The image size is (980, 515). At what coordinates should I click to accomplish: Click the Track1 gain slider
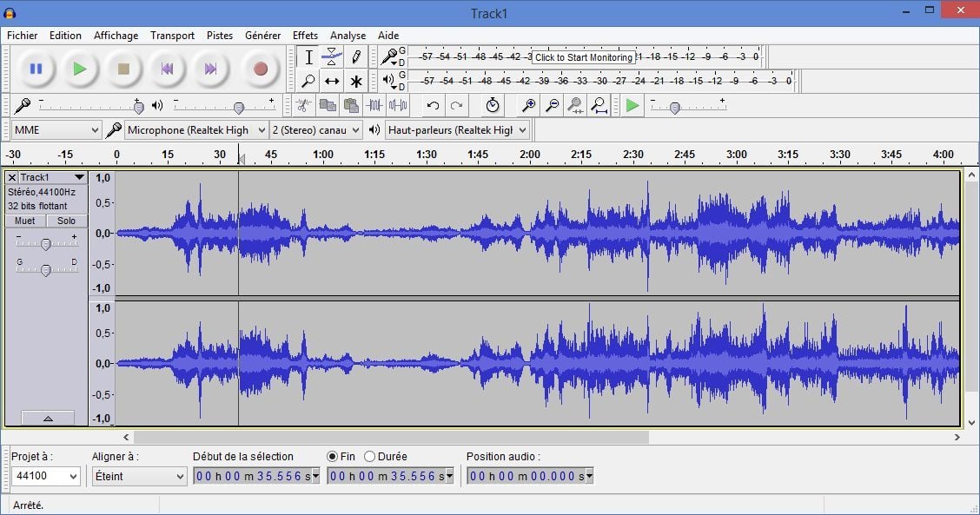pos(46,243)
